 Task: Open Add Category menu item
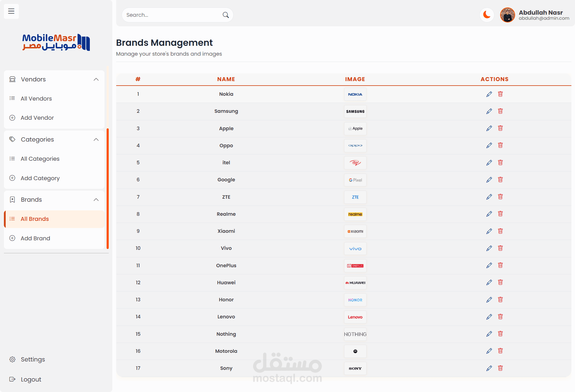[x=40, y=178]
